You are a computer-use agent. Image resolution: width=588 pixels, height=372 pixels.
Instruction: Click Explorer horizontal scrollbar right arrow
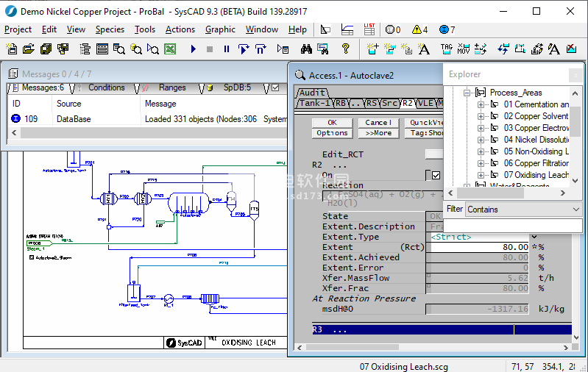[x=562, y=193]
